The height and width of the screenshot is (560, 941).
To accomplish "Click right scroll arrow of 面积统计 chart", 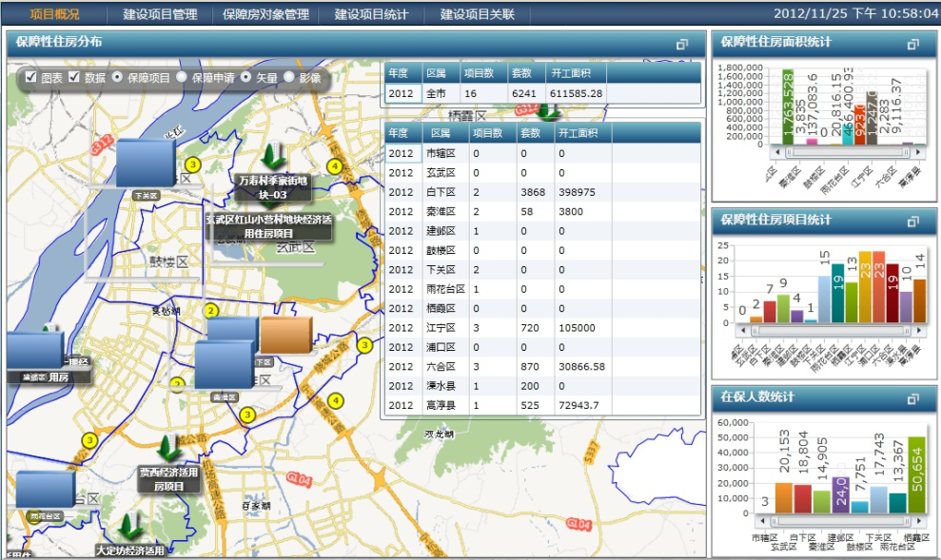I will [917, 152].
